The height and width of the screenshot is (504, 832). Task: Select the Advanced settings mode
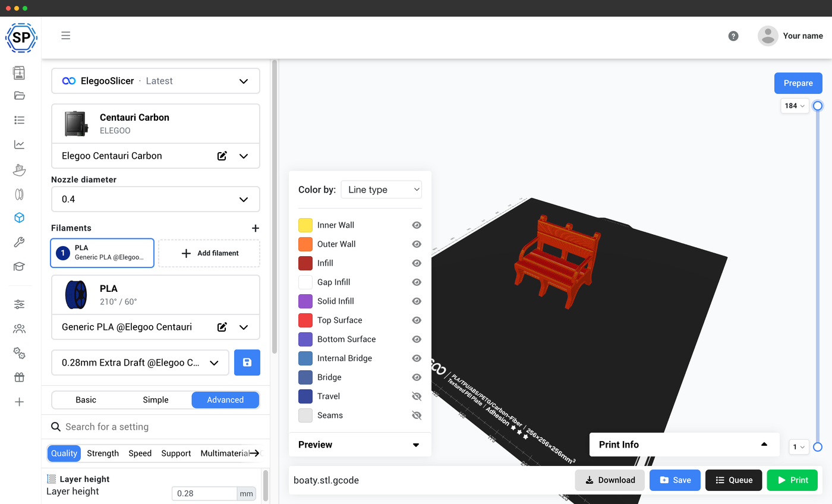(x=225, y=400)
